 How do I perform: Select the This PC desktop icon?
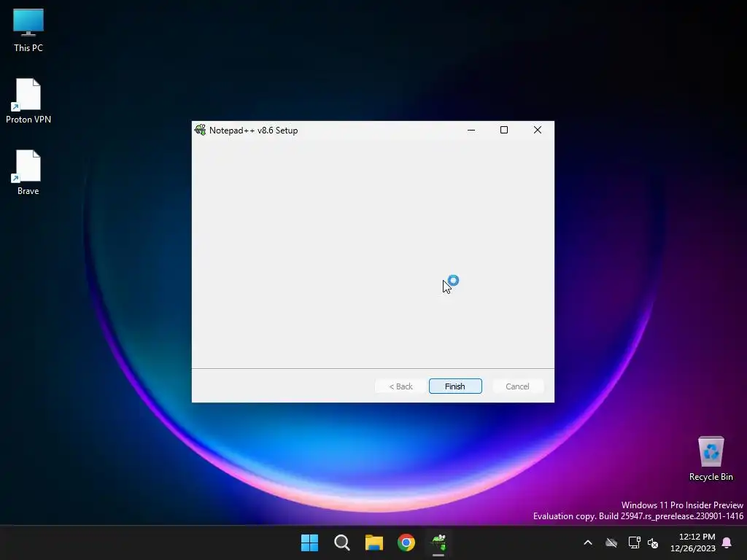pyautogui.click(x=28, y=30)
